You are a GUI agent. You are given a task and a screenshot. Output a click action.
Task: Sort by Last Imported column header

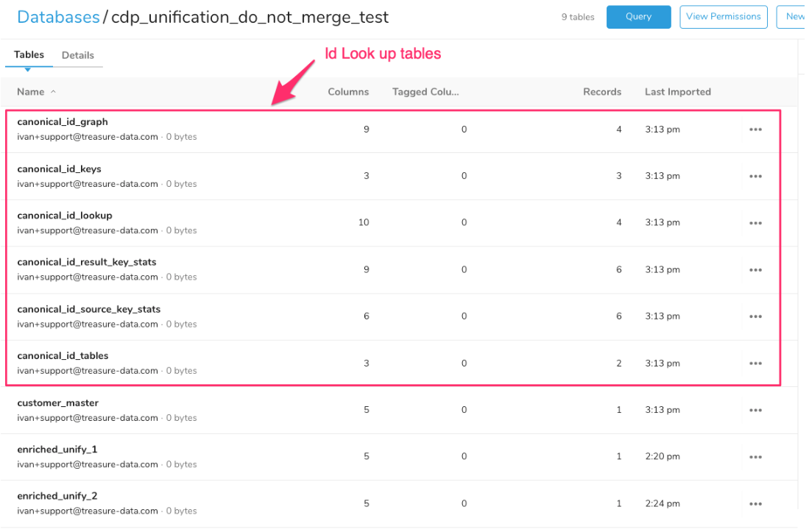point(677,92)
